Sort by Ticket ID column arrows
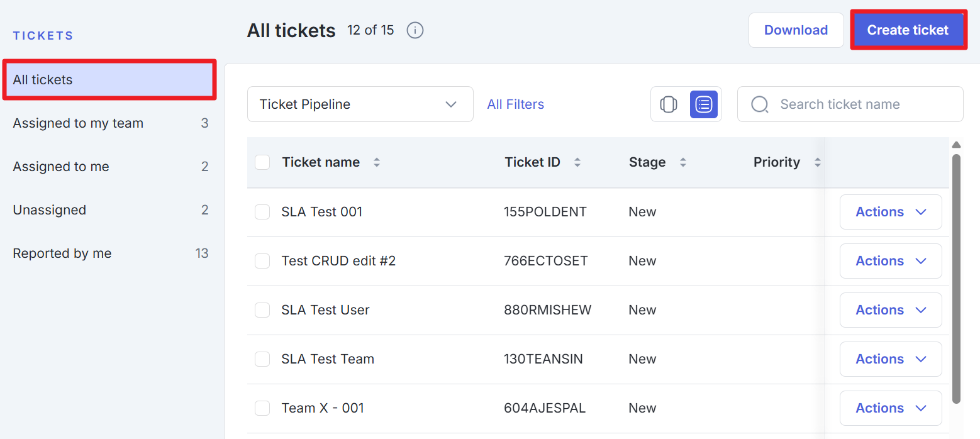 click(577, 162)
